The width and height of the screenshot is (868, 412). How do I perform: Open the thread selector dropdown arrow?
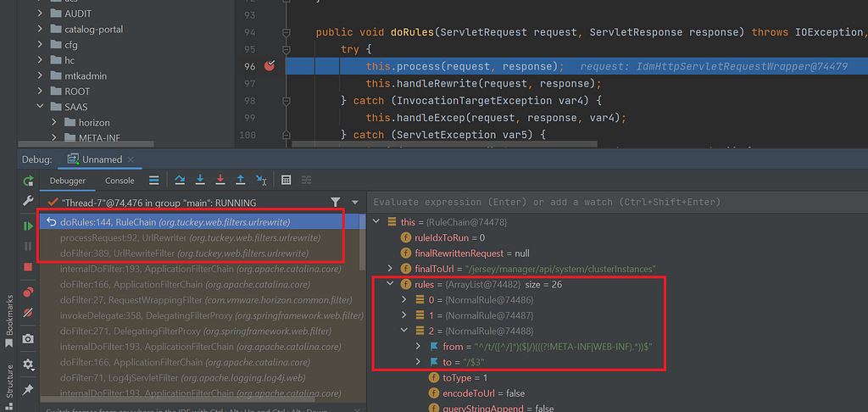coord(355,202)
